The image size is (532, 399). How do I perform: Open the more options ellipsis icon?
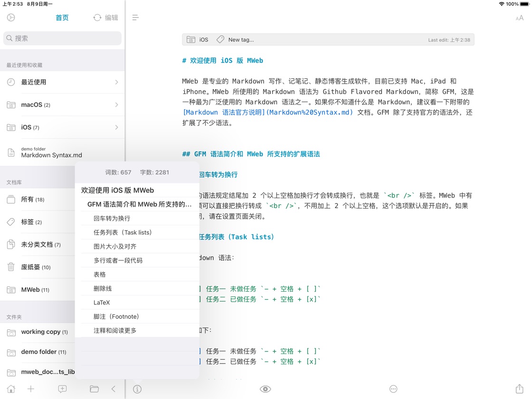393,389
